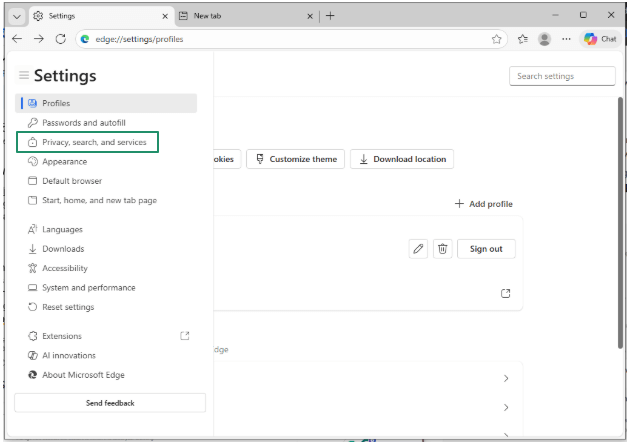The width and height of the screenshot is (630, 443).
Task: Click the Start, home page icon
Action: tap(33, 200)
